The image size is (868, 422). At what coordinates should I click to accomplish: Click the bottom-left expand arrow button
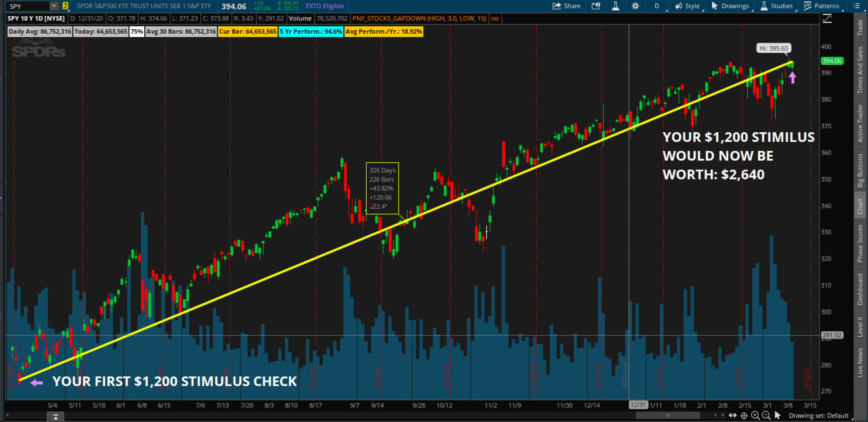(x=55, y=417)
